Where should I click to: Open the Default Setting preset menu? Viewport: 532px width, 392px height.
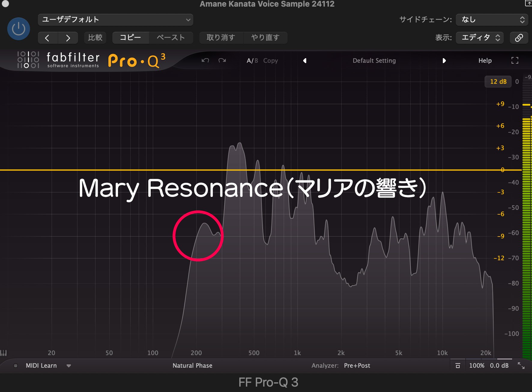pyautogui.click(x=374, y=61)
